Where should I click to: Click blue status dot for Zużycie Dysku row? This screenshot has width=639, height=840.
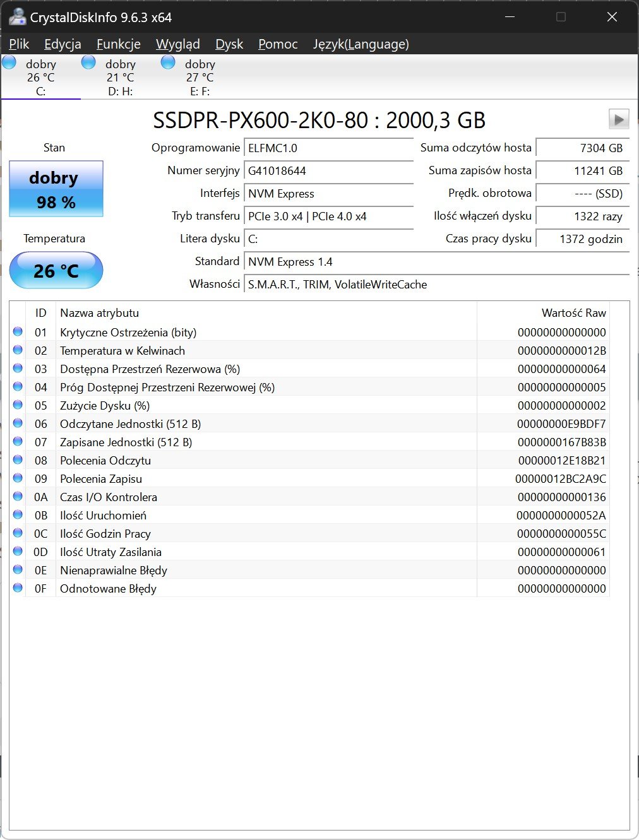tap(18, 405)
